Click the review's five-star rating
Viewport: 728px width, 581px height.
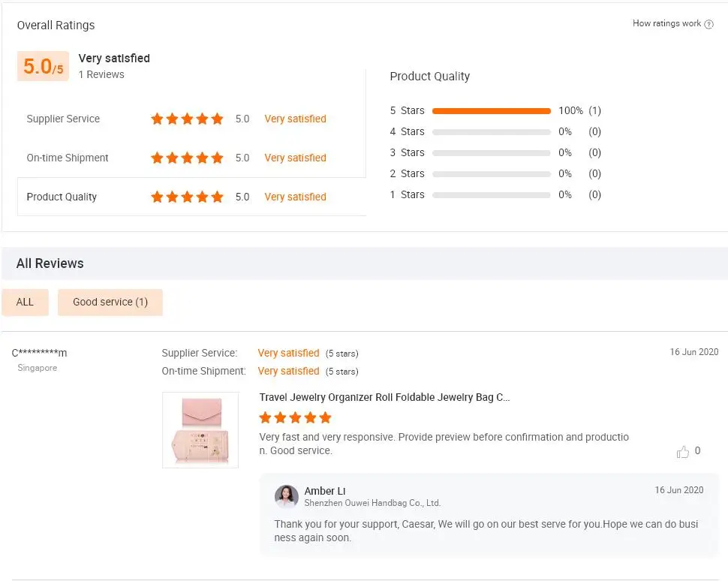tap(295, 417)
